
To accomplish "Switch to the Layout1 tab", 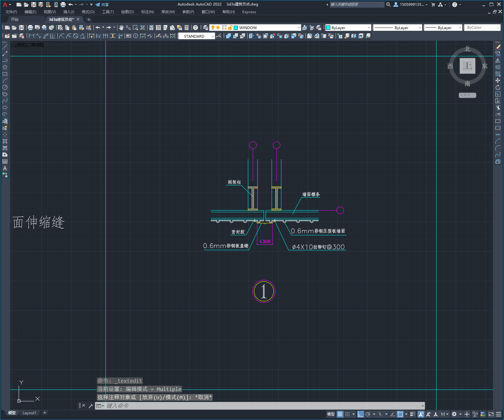I will [29, 413].
